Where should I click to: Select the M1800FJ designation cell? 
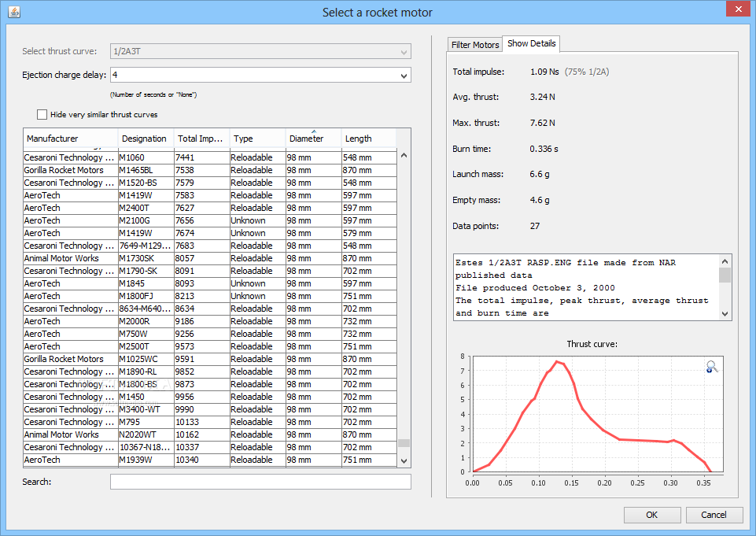click(x=146, y=296)
